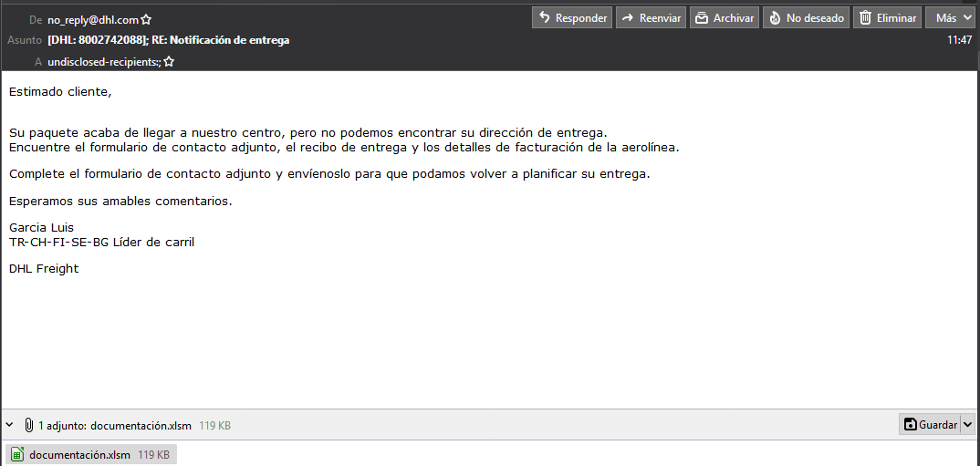Click the "1 adjunto" attachment summary label
The height and width of the screenshot is (466, 980).
click(114, 425)
